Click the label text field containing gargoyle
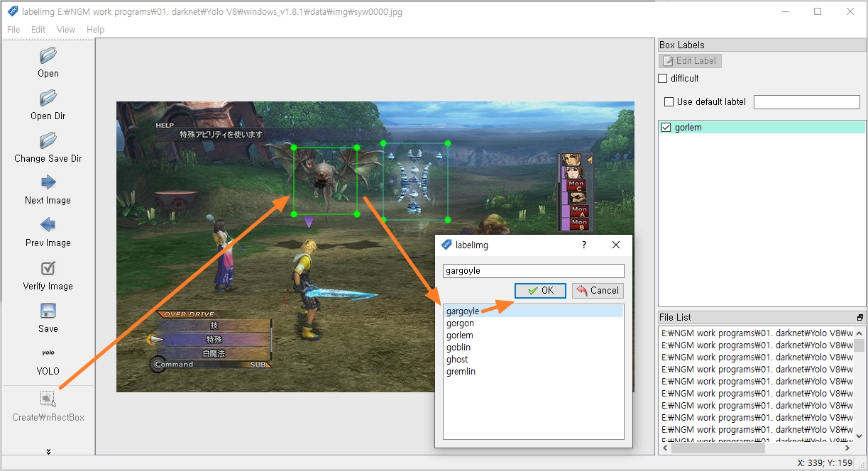Image resolution: width=868 pixels, height=471 pixels. 534,271
